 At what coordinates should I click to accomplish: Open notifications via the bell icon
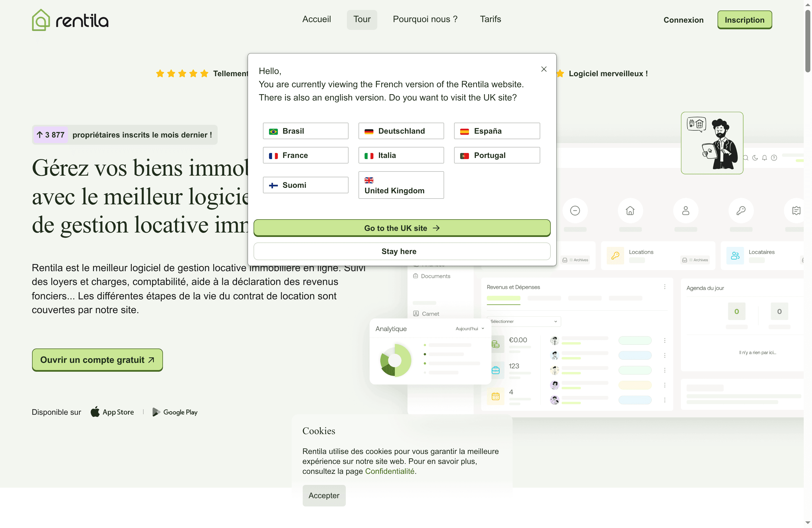[764, 158]
